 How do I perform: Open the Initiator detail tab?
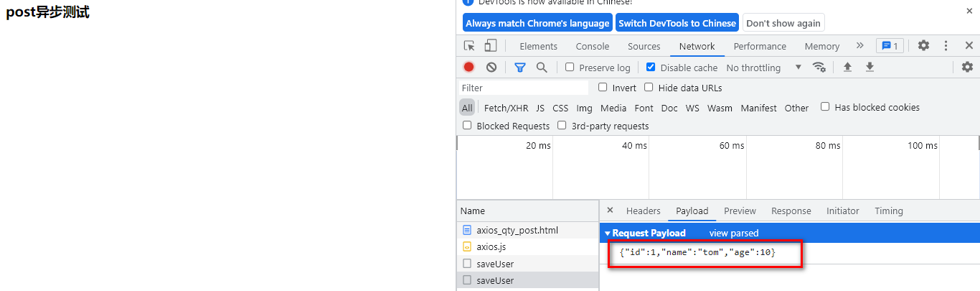tap(843, 211)
